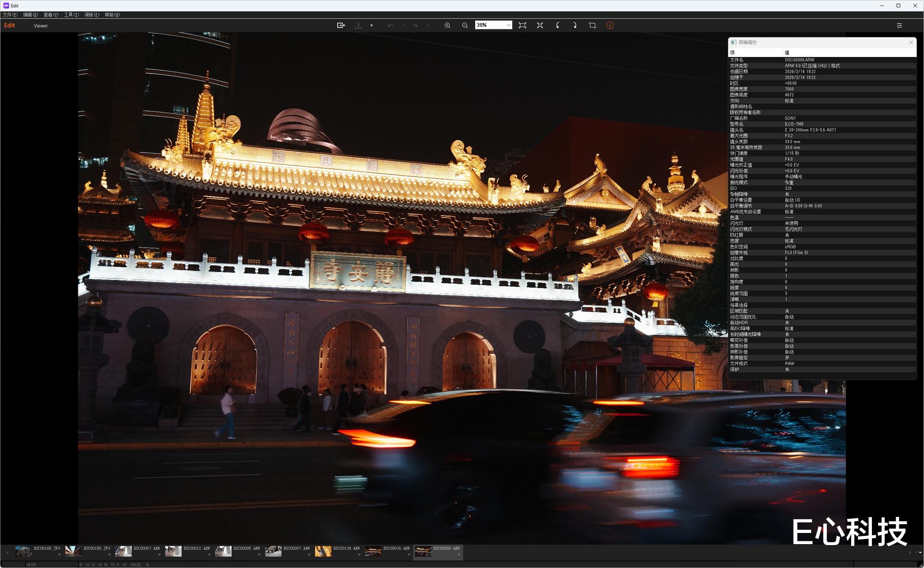Select the DSC00076.ARW thumbnail
The width and height of the screenshot is (924, 568).
tap(373, 551)
